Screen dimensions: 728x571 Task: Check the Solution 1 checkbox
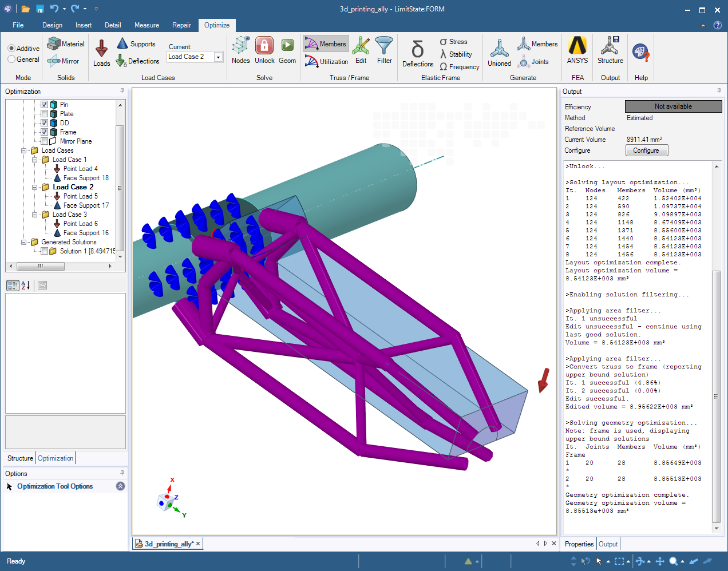click(44, 251)
